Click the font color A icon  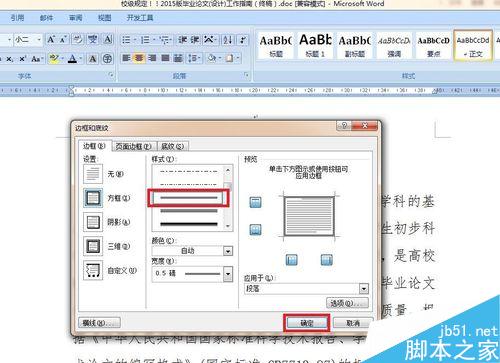[72, 59]
